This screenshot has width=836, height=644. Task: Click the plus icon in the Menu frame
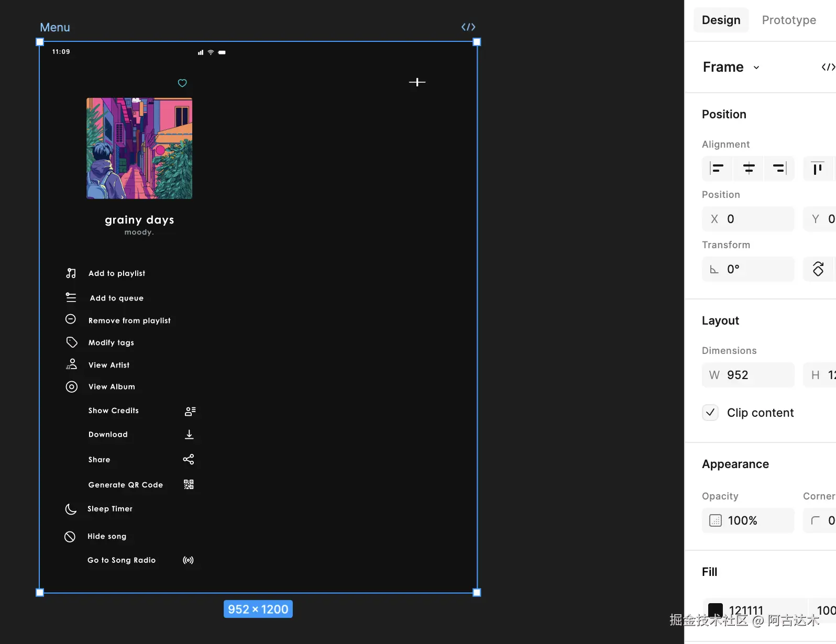coord(417,82)
